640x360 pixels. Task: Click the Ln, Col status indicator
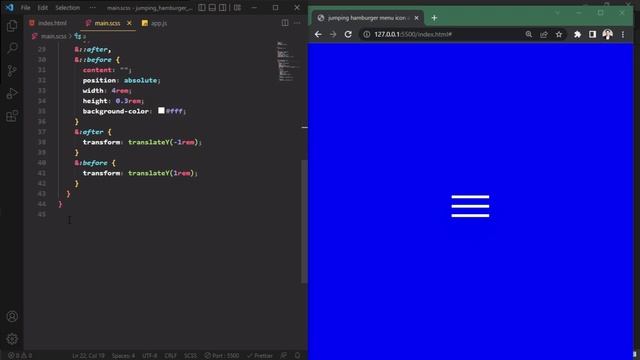[x=88, y=356]
